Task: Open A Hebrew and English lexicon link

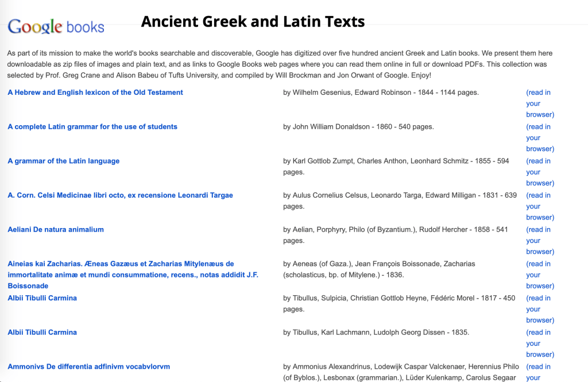Action: pos(95,92)
